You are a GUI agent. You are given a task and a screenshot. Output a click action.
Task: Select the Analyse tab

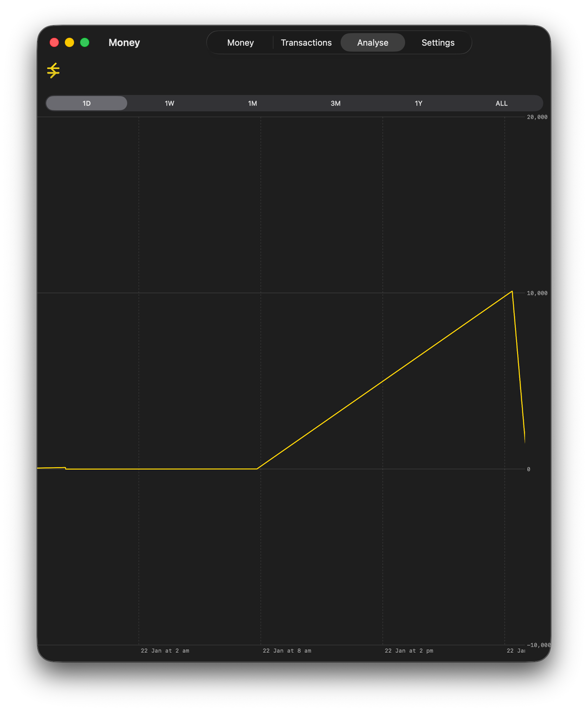pos(372,43)
